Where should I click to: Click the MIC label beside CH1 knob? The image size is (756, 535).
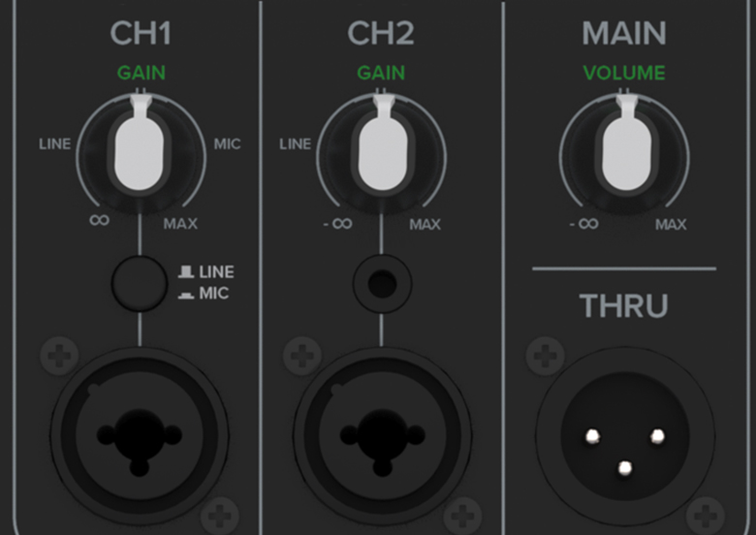227,143
